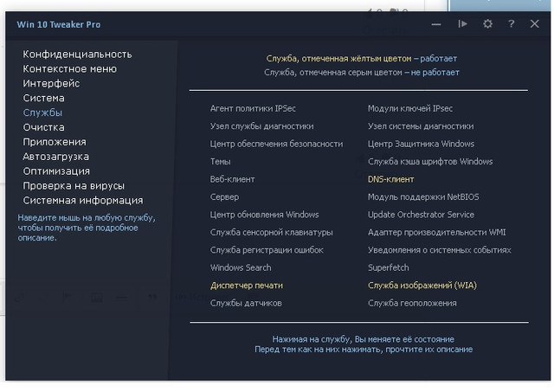Click the yellow legend line 'работает'
554x392 pixels.
pos(362,58)
